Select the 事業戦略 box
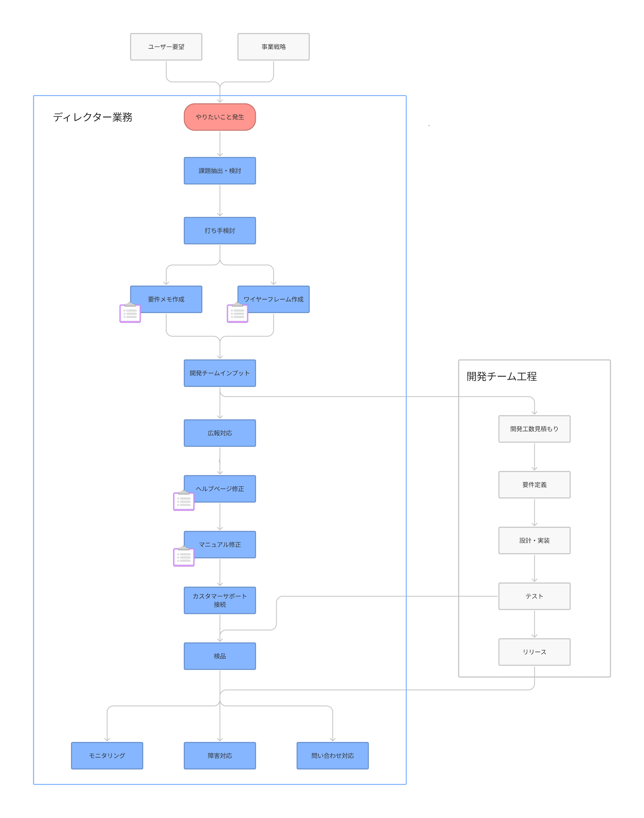 [274, 47]
